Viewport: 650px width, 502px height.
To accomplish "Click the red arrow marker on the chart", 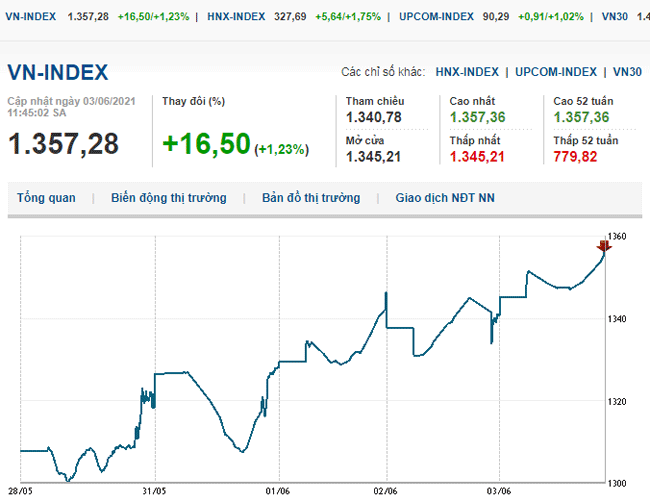I will coord(604,245).
